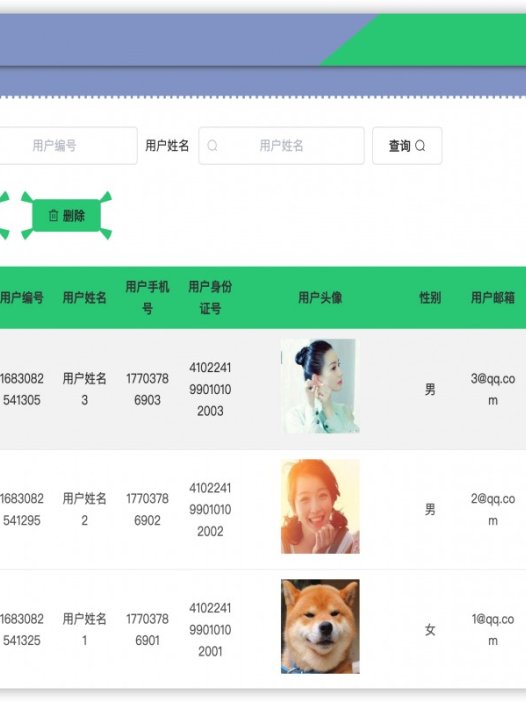The image size is (526, 702).
Task: Click ID number 410224199010102002
Action: (x=210, y=509)
